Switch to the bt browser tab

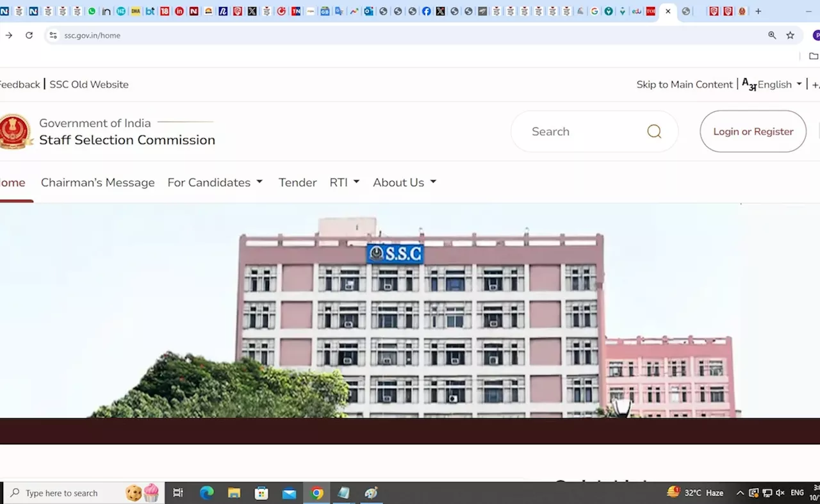tap(150, 12)
